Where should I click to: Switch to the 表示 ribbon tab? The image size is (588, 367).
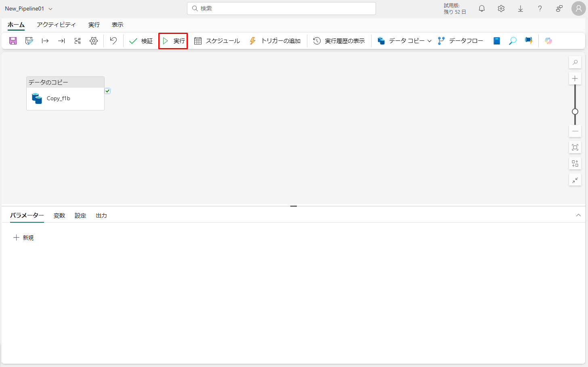tap(118, 25)
